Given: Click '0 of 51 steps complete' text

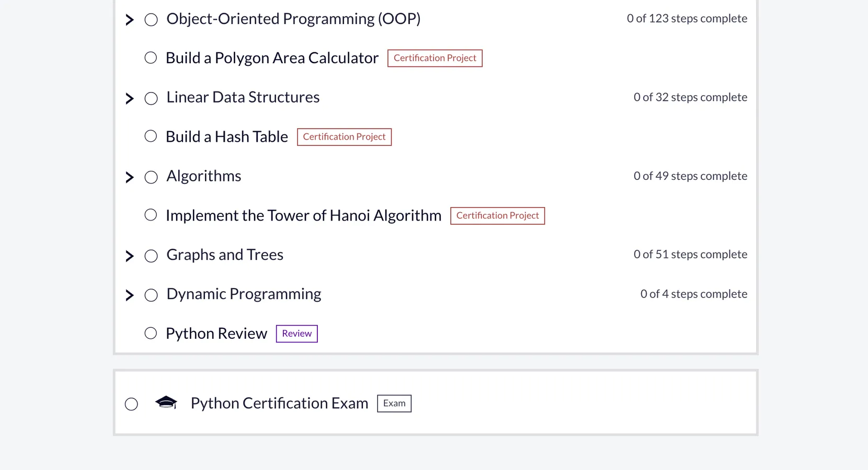Looking at the screenshot, I should pos(690,255).
